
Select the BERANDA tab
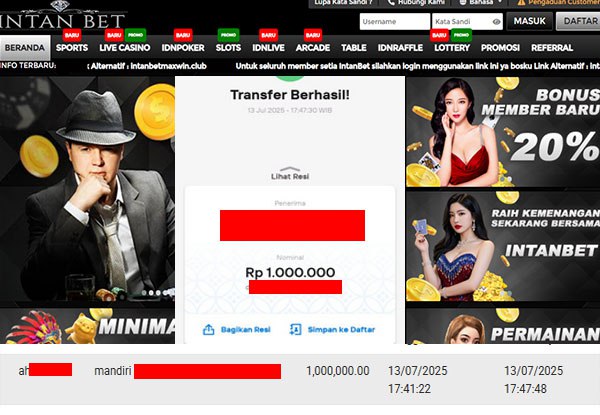pos(25,48)
